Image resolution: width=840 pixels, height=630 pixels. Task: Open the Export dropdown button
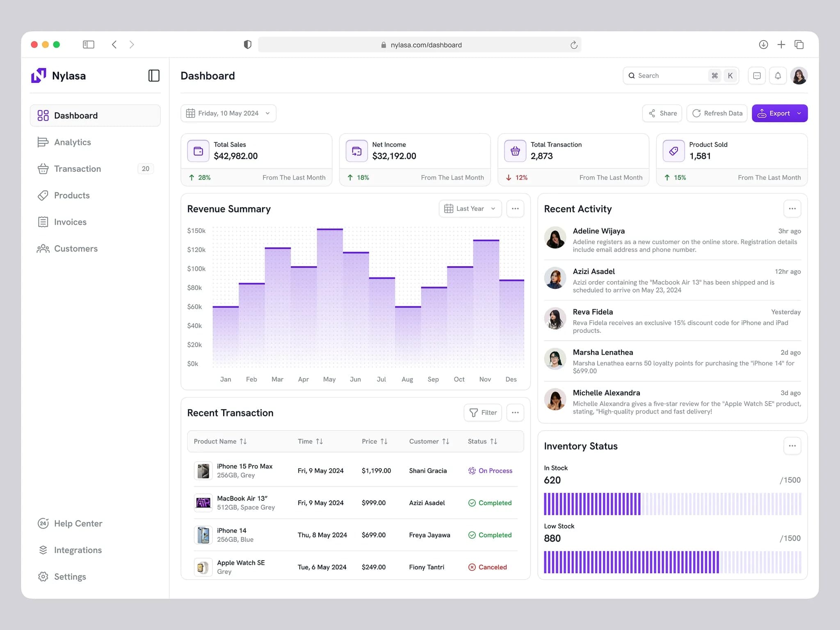point(779,113)
